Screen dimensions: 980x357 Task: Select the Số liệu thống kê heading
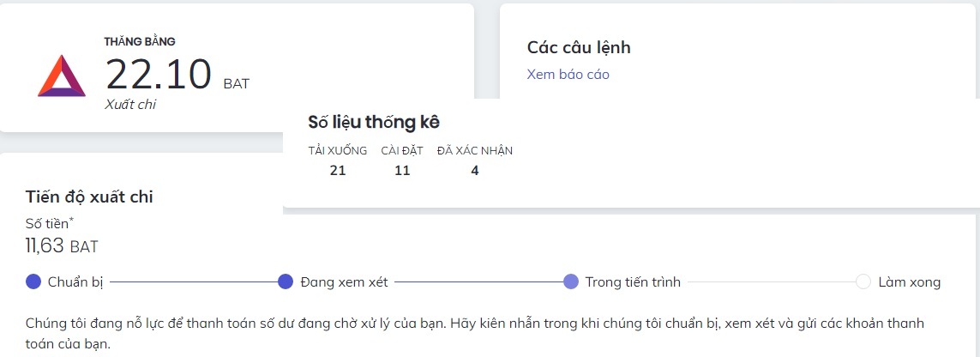(374, 122)
